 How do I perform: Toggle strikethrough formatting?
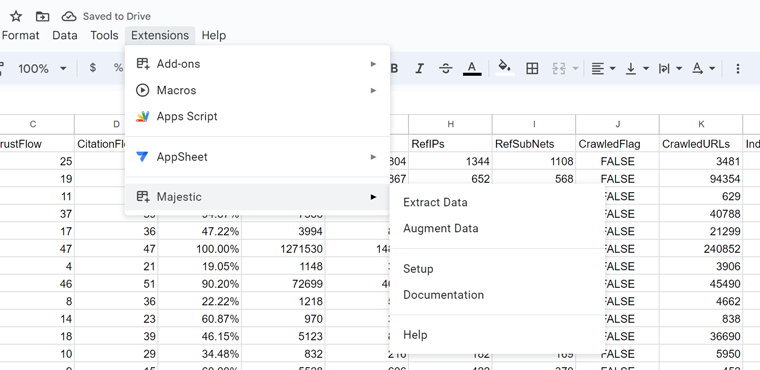(x=445, y=69)
